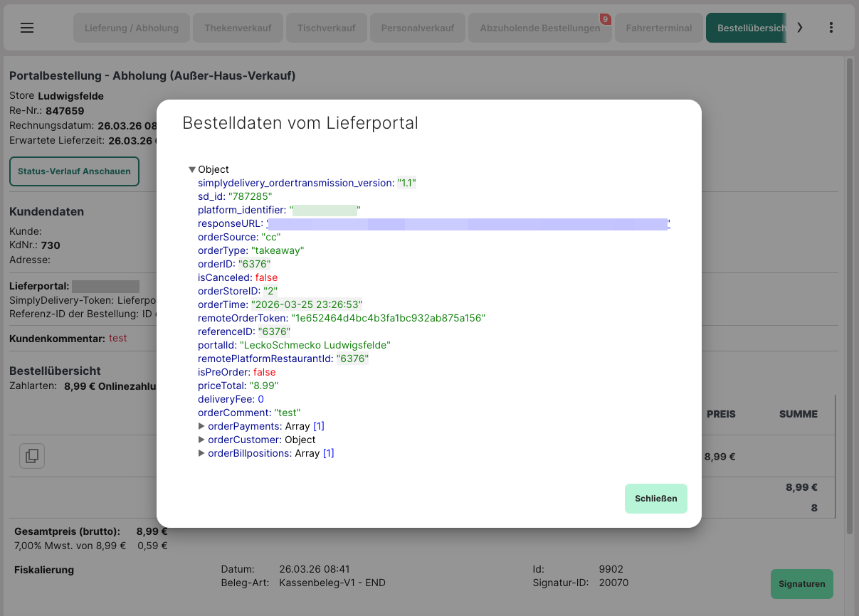Expand the orderCustomer object
Screen dimensions: 859x616
(x=201, y=440)
